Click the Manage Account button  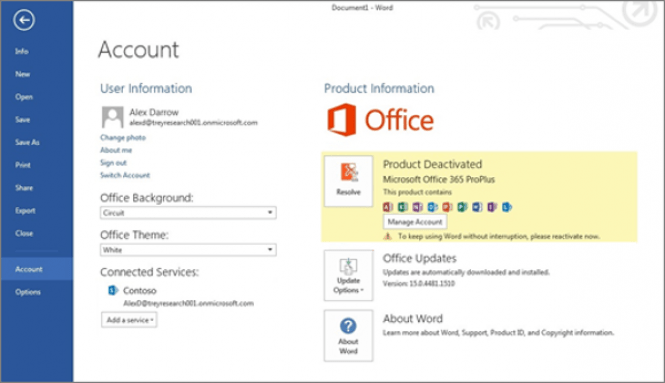point(415,222)
